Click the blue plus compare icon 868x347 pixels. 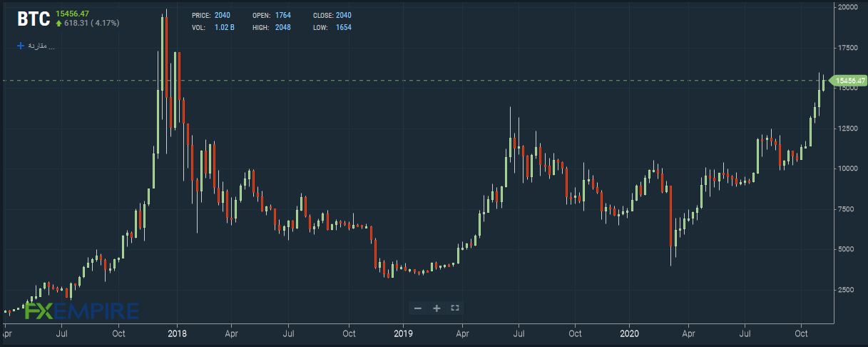click(x=21, y=46)
